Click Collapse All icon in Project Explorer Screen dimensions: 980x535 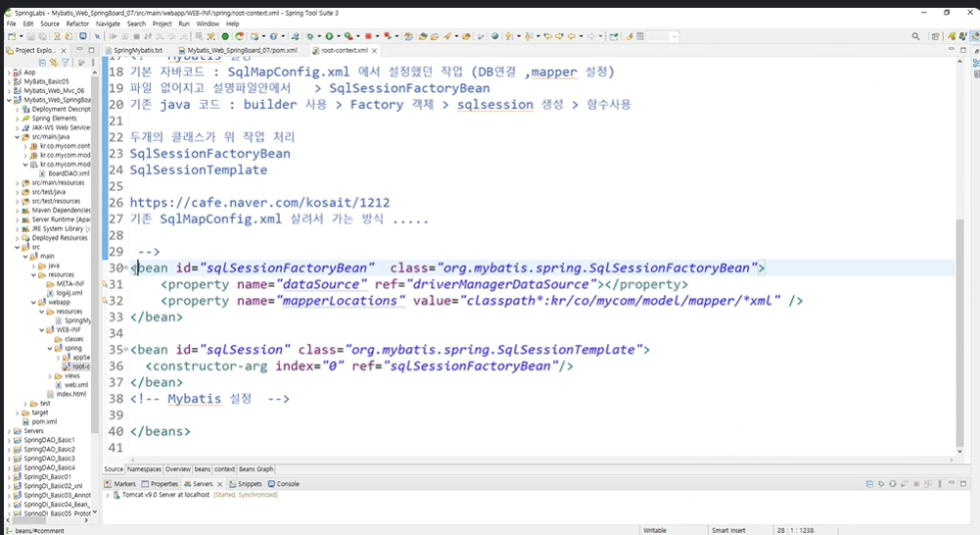(42, 63)
